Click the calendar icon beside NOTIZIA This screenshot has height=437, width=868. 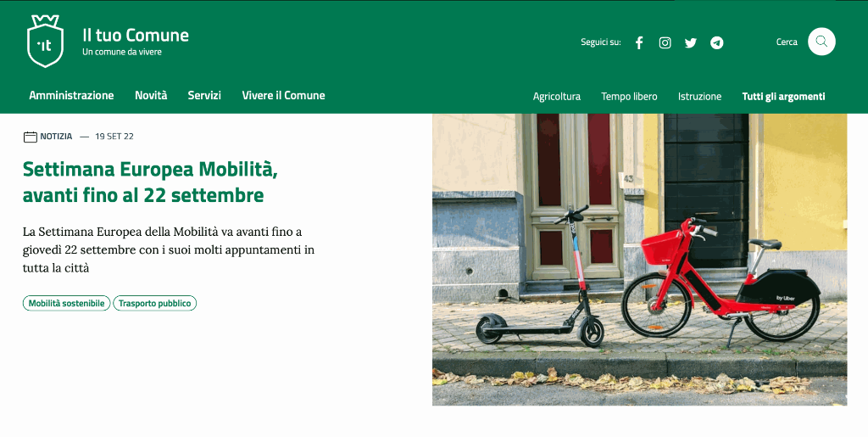[31, 137]
